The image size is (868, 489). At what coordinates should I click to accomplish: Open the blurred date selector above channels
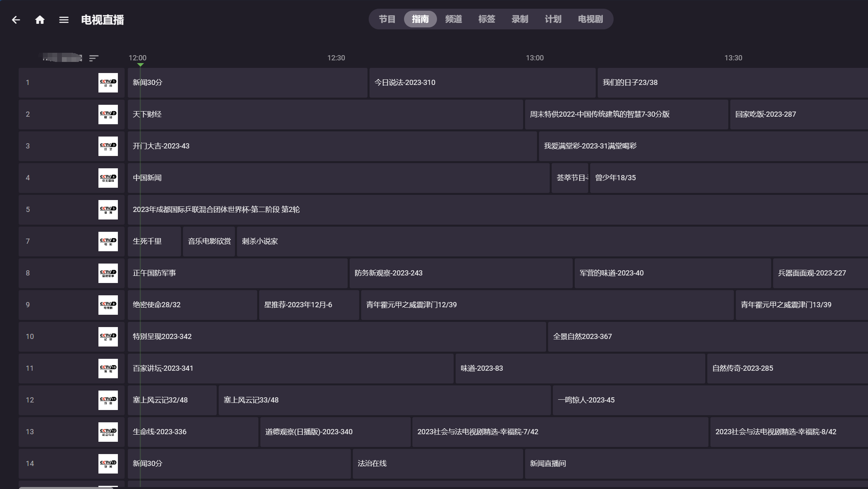62,58
